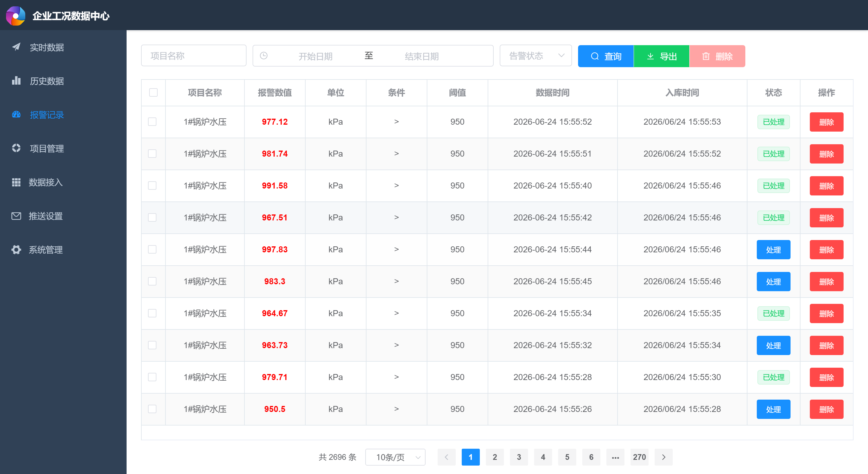Image resolution: width=868 pixels, height=474 pixels.
Task: Click the blue 查询 search button
Action: [x=606, y=56]
